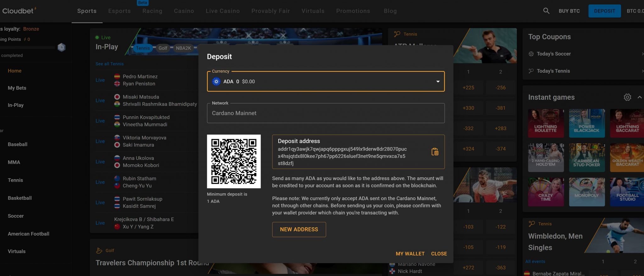Open My Bets in the sidebar

coord(17,88)
